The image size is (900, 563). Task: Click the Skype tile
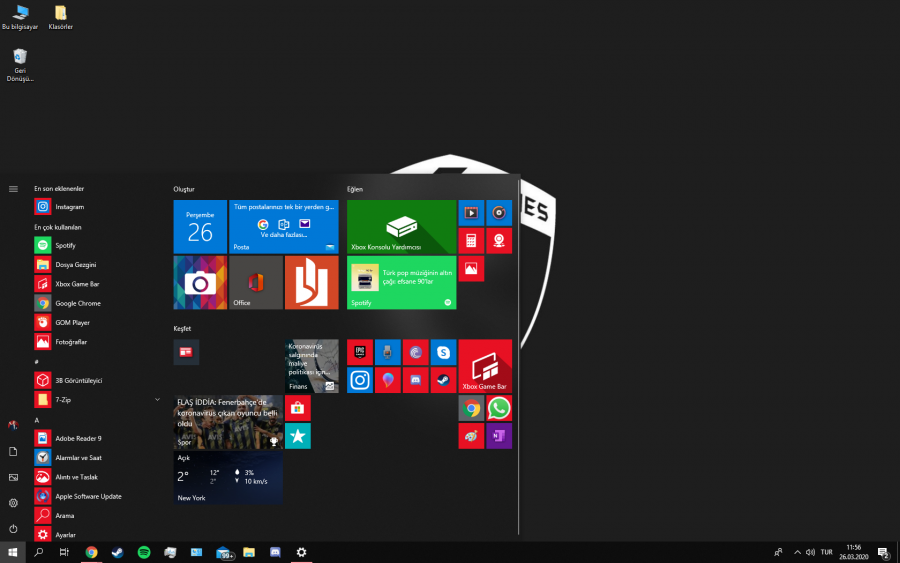pos(443,352)
